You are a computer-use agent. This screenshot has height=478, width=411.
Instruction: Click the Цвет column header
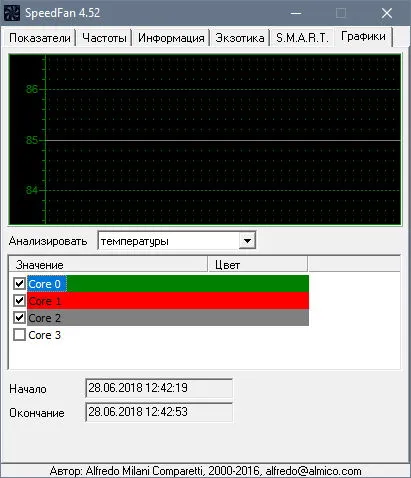tap(258, 265)
